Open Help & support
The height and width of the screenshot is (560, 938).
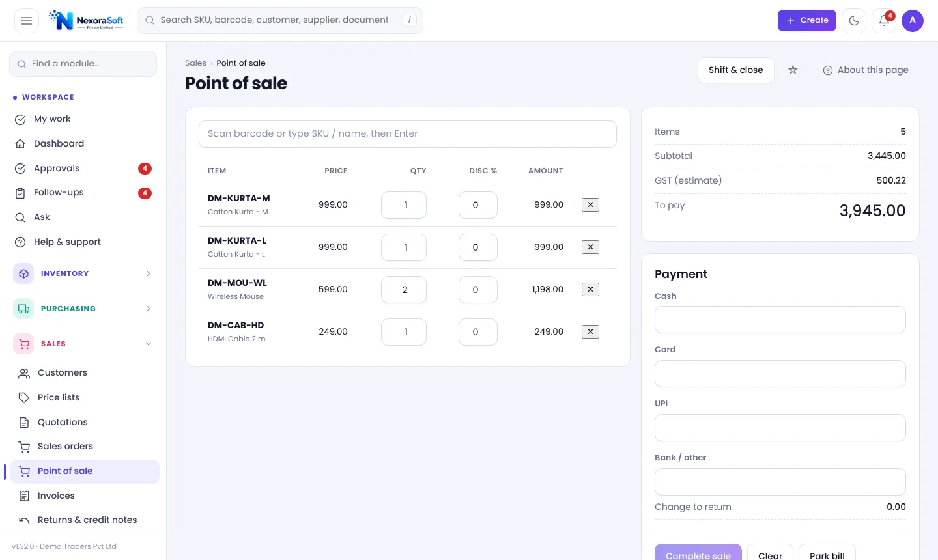pos(83,242)
